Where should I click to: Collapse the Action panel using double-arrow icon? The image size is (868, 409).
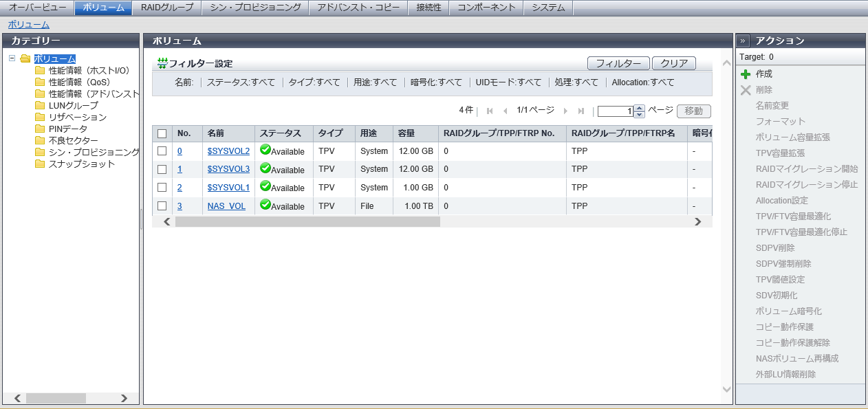pos(743,41)
